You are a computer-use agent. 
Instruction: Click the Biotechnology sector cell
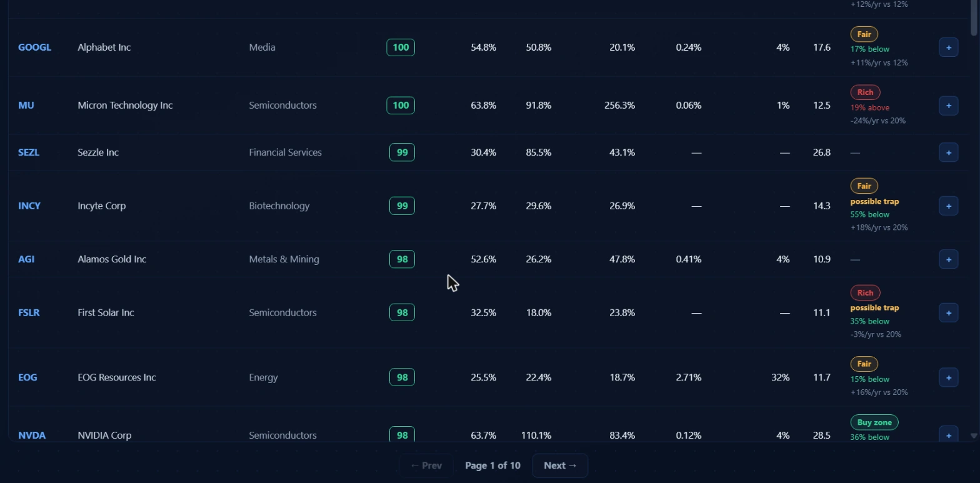tap(279, 206)
